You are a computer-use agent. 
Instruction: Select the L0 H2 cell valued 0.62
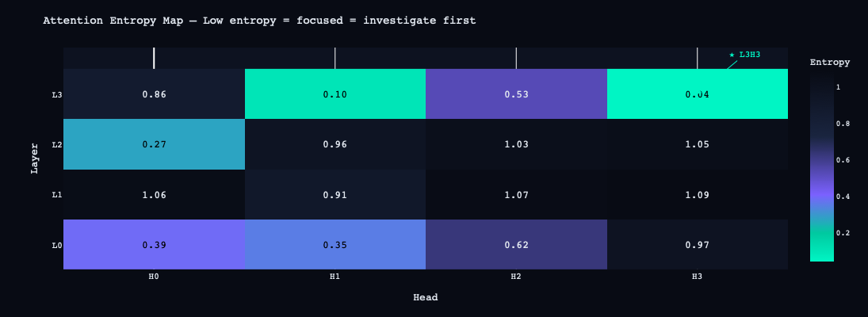click(x=516, y=245)
